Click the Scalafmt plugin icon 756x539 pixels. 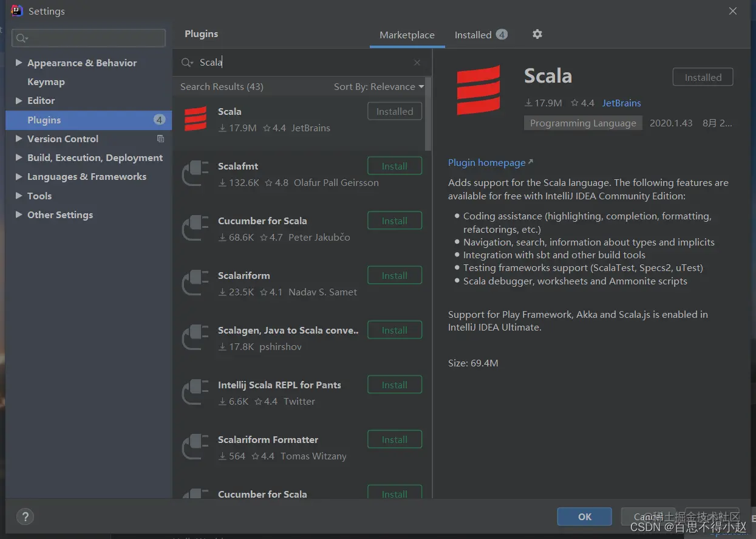[x=196, y=174]
